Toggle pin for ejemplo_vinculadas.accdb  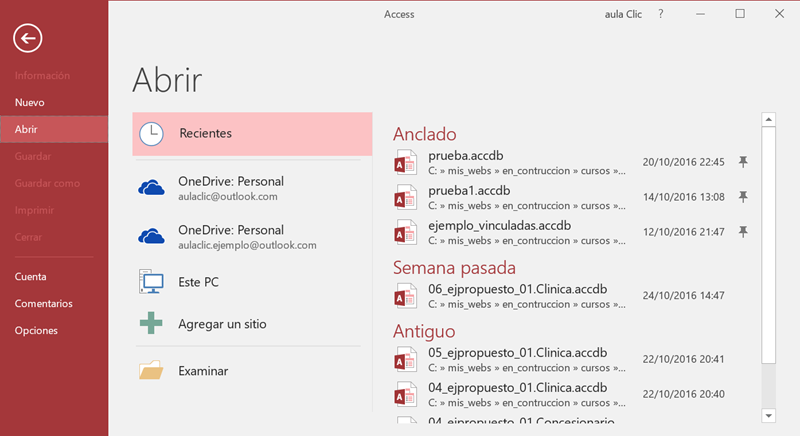(x=742, y=232)
